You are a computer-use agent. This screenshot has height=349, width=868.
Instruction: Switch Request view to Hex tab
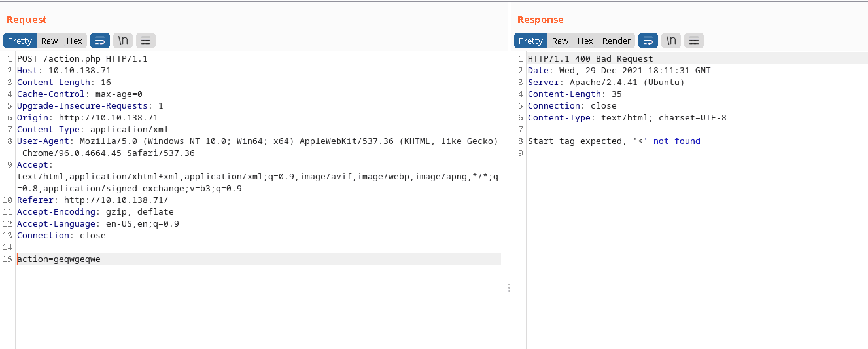[x=75, y=41]
